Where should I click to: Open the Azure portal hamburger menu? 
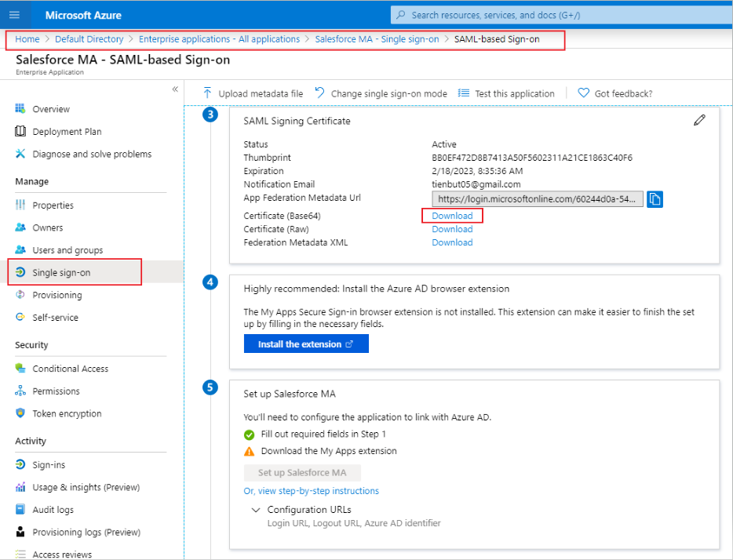pyautogui.click(x=15, y=15)
